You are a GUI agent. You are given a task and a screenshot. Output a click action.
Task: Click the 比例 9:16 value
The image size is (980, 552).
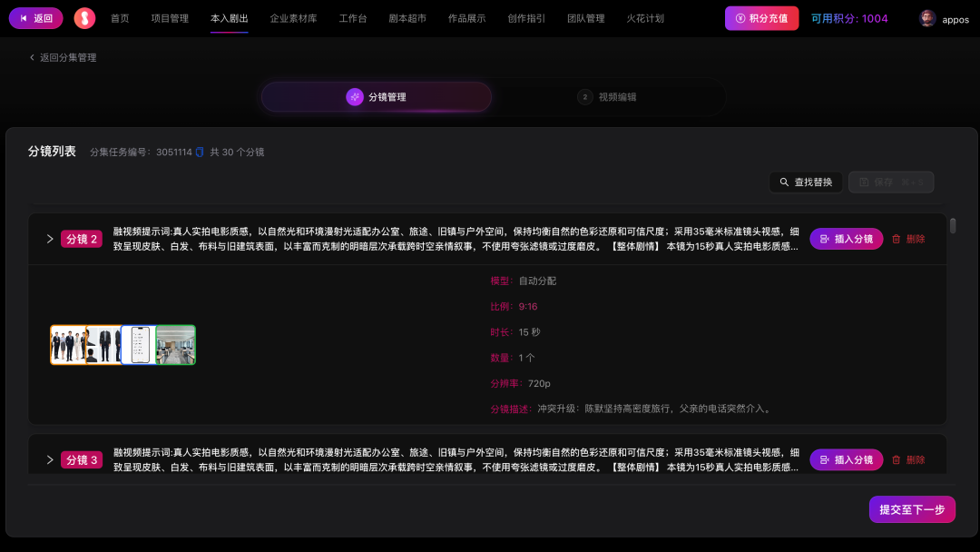pos(527,306)
